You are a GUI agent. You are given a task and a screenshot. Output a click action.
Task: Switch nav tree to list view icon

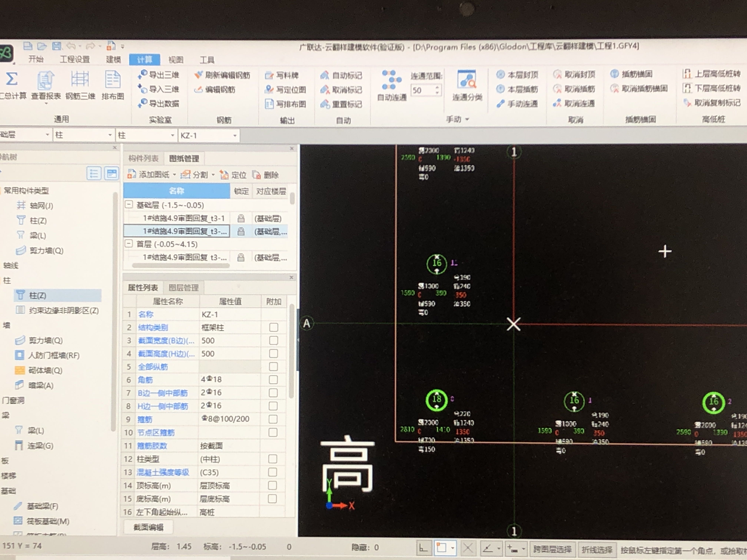tap(94, 174)
